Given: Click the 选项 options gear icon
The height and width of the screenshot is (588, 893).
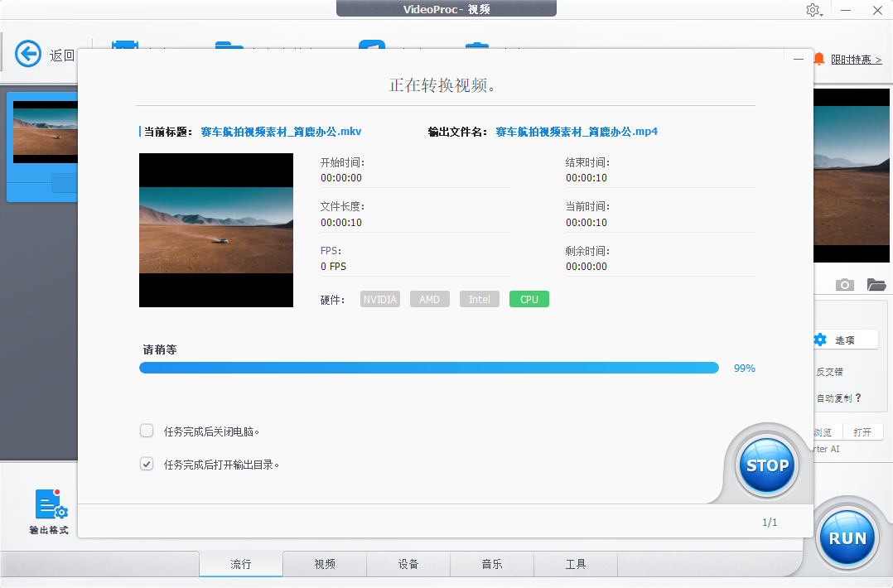Looking at the screenshot, I should point(820,340).
